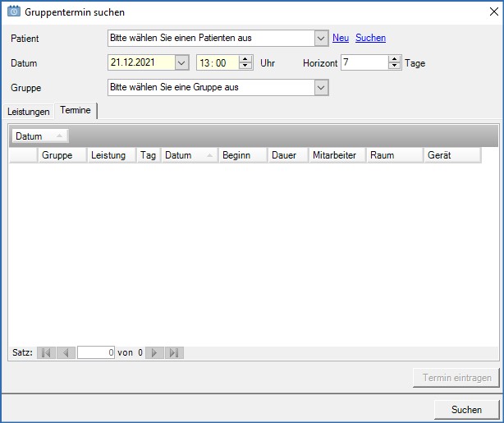Viewport: 504px width, 423px height.
Task: Expand the Gruppe dropdown list
Action: coord(321,87)
